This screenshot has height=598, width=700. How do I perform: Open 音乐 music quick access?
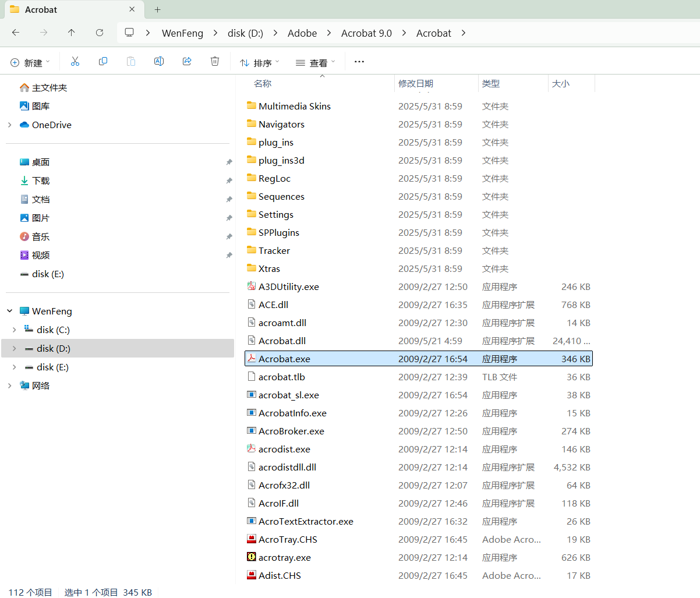[35, 236]
